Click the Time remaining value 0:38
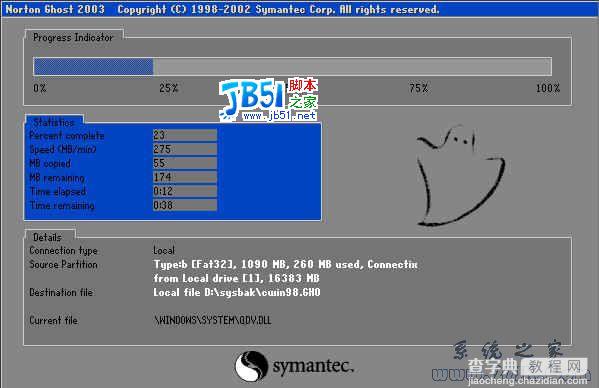Screen dimensions: 599x388 tap(185, 205)
